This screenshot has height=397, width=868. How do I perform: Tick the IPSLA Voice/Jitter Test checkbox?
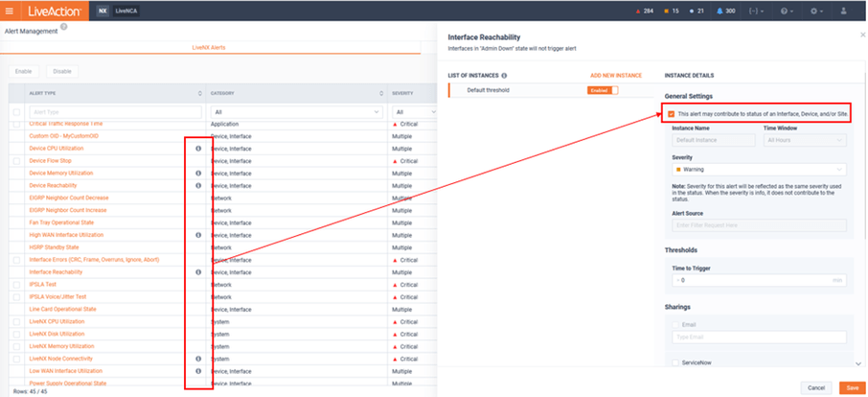click(x=16, y=296)
